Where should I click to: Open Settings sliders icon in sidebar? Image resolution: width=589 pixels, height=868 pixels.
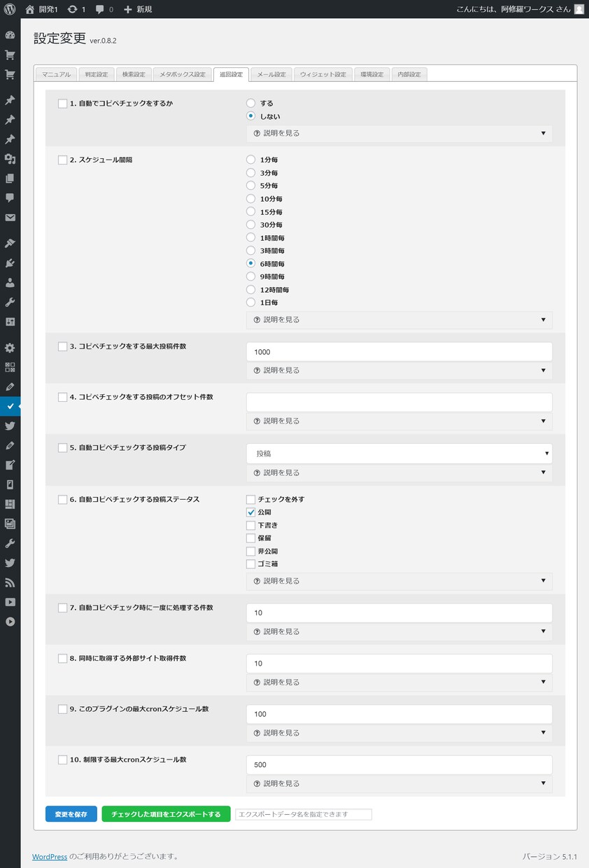tap(10, 322)
